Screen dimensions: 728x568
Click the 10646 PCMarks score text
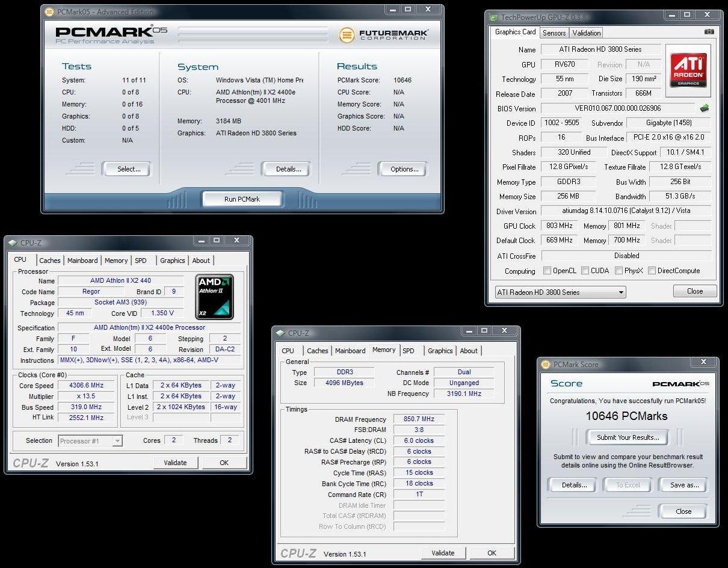point(626,416)
